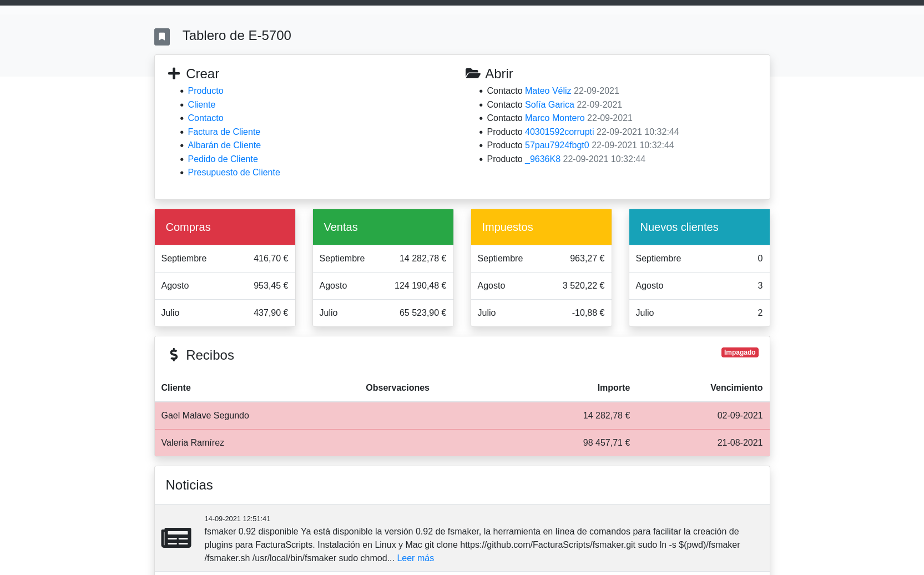Viewport: 924px width, 575px height.
Task: Select the Gael Malave Segundo receipt row
Action: click(462, 415)
